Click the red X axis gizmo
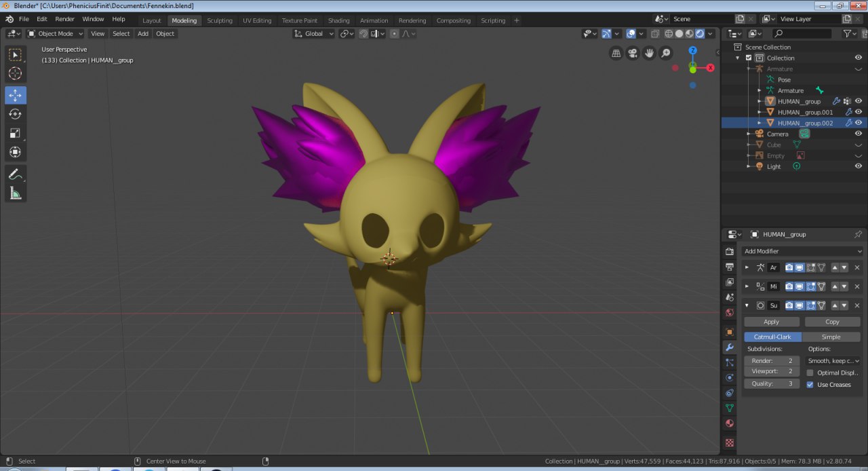The height and width of the screenshot is (471, 868). [710, 68]
